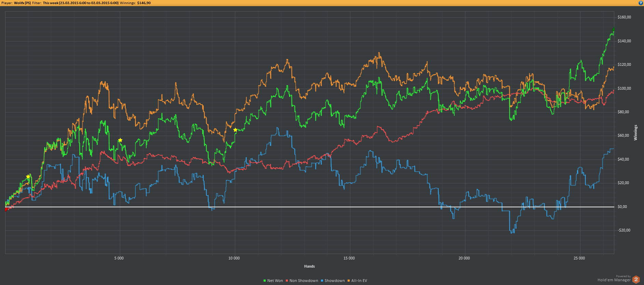
Task: Click the $20,00 axis label
Action: coord(623,183)
